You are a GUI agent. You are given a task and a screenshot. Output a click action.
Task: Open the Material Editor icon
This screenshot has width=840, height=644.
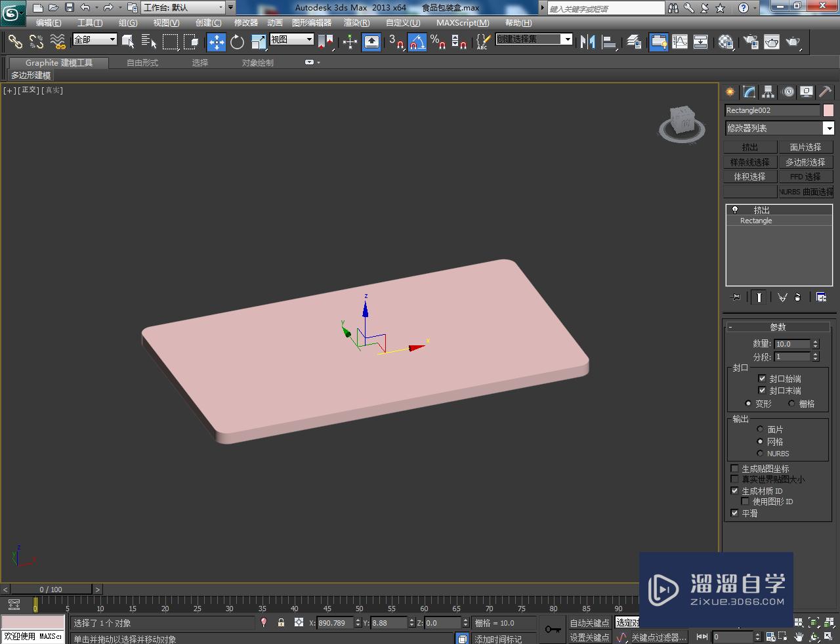pyautogui.click(x=726, y=42)
